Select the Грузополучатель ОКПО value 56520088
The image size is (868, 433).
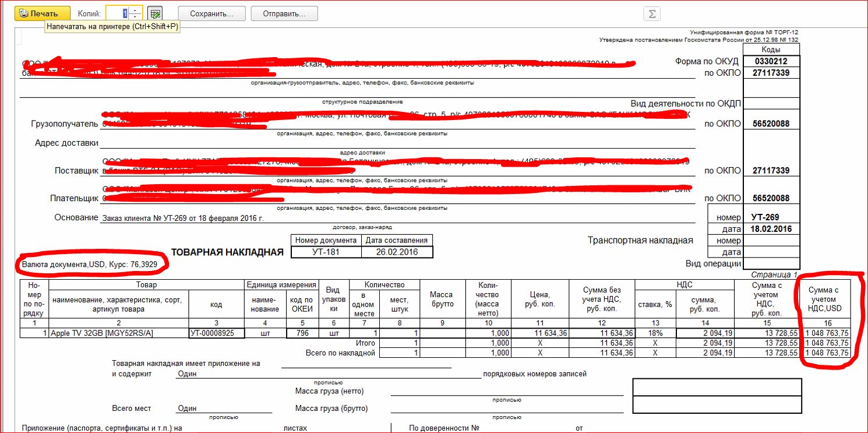tap(771, 124)
